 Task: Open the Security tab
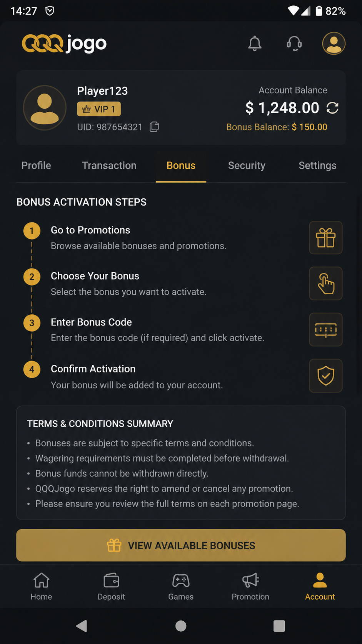(247, 166)
